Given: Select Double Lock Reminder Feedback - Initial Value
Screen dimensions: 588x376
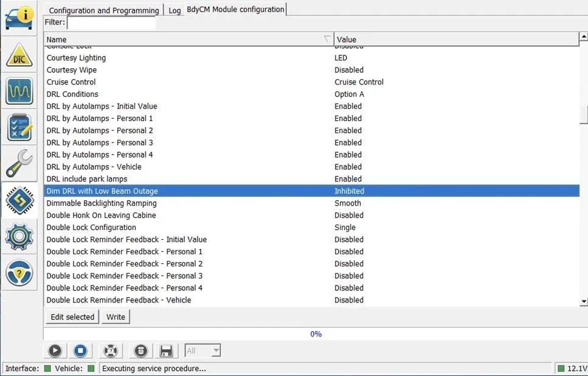Looking at the screenshot, I should (x=311, y=239).
